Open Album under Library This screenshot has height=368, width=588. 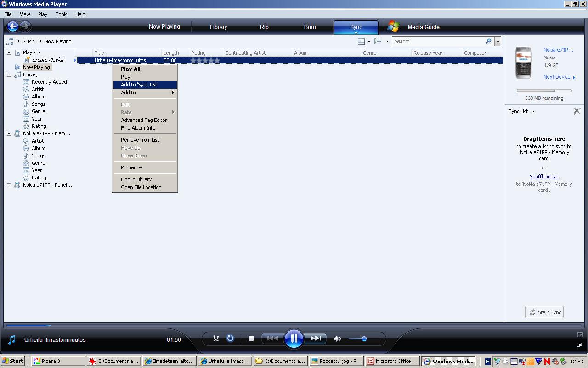tap(39, 97)
